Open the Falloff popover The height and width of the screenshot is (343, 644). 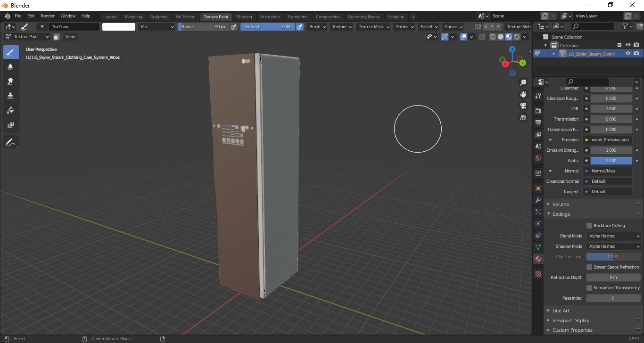429,27
